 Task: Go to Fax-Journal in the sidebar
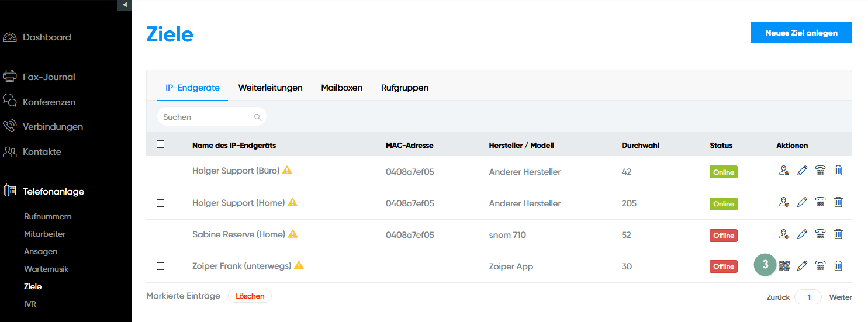[49, 77]
